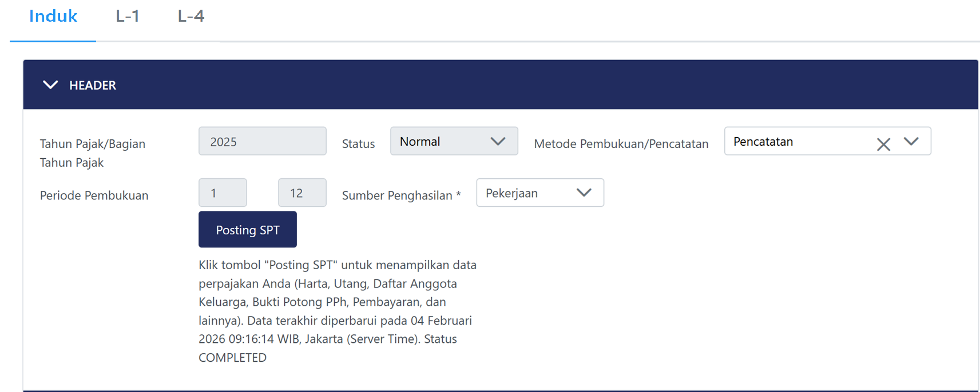Clear the Pencatatan selection with X
Image resolution: width=980 pixels, height=392 pixels.
point(883,144)
